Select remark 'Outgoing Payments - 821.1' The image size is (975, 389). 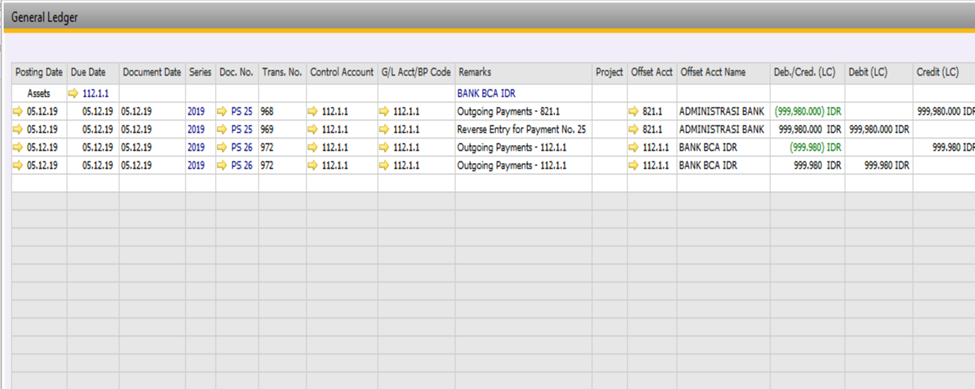pos(509,112)
